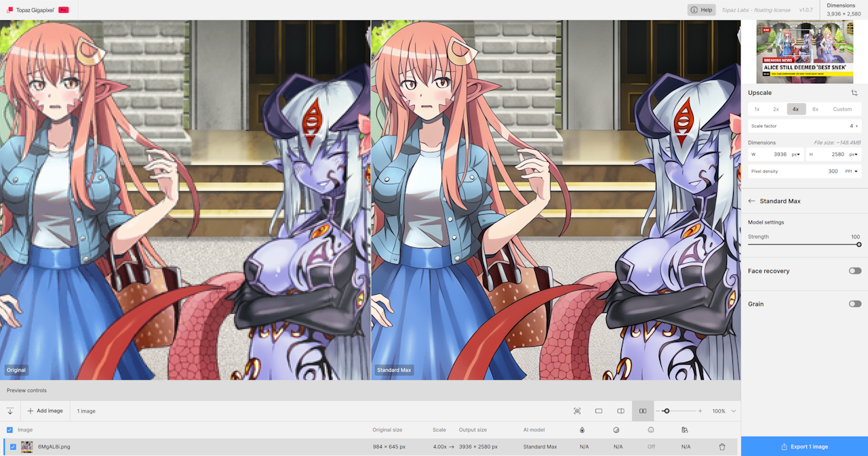Screen dimensions: 868x456
Task: Click the Pixel density value 300
Action: point(833,171)
